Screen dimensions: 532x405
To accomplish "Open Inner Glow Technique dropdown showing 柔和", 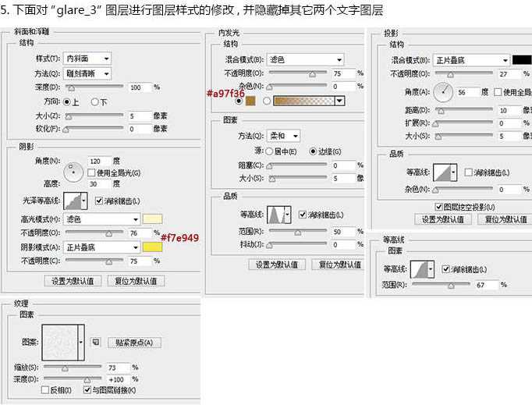I will click(283, 136).
